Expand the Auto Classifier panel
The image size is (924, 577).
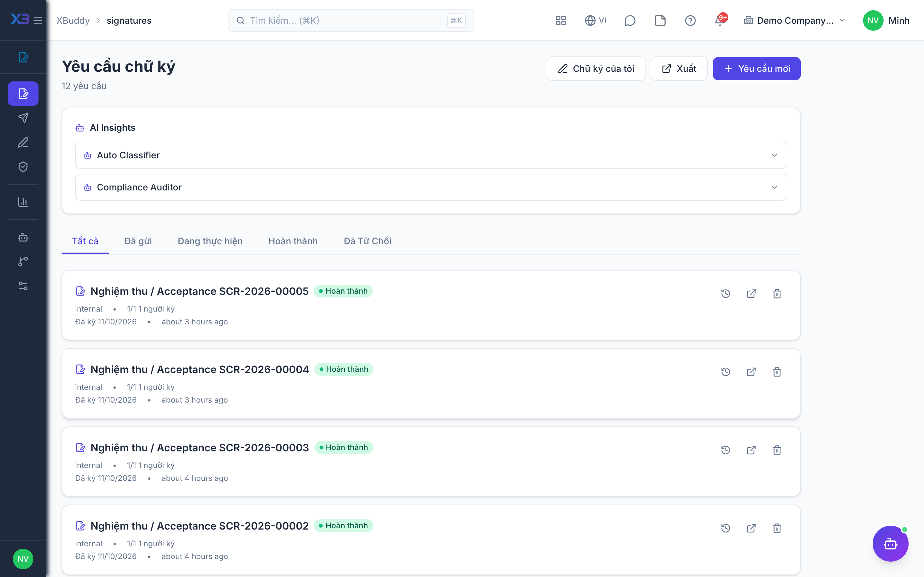[431, 155]
